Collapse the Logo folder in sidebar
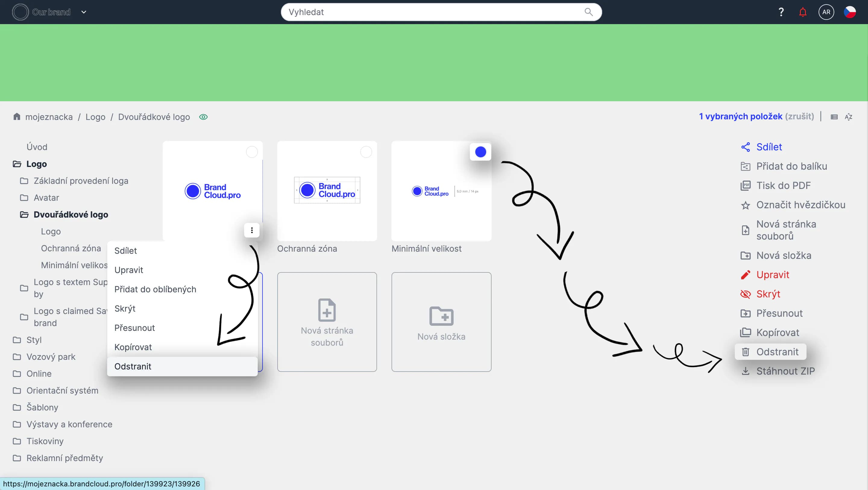Image resolution: width=868 pixels, height=490 pixels. point(17,164)
